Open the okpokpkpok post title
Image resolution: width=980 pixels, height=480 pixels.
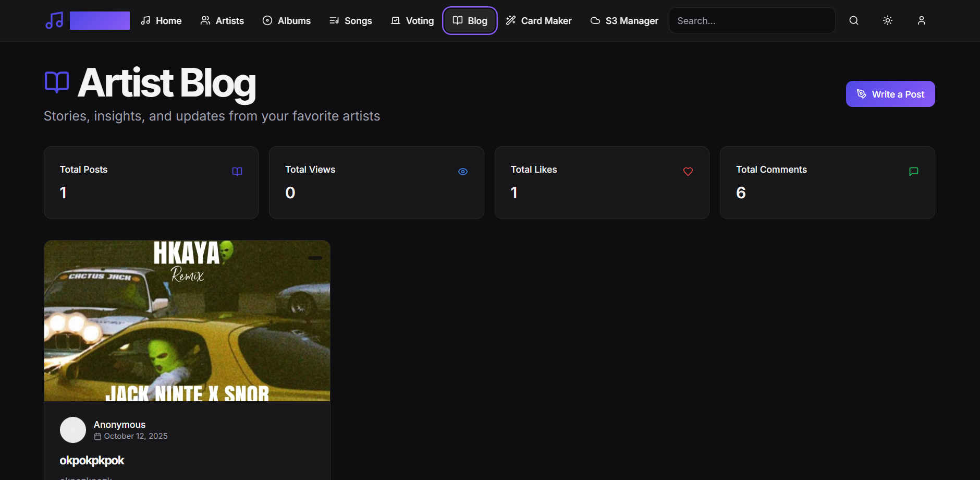(x=92, y=461)
